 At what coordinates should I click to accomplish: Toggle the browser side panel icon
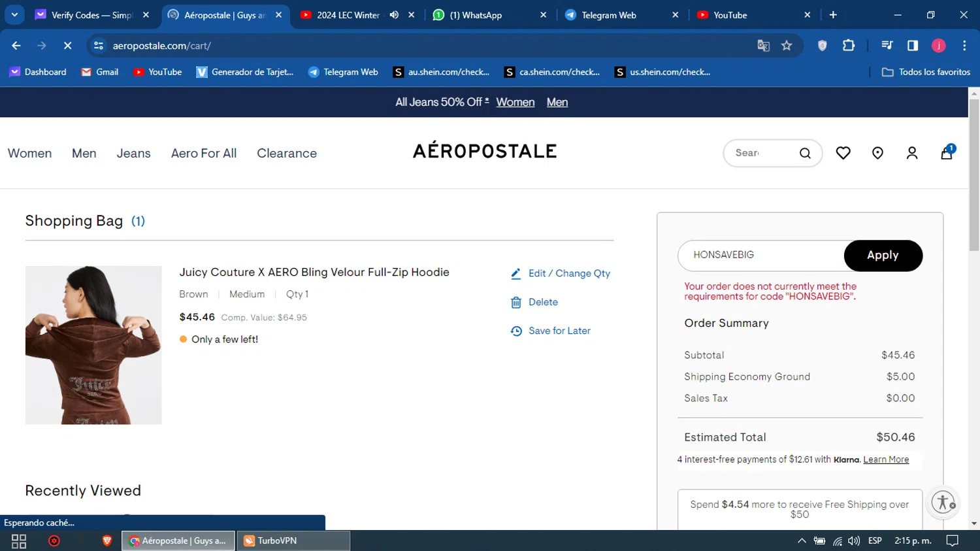pyautogui.click(x=913, y=46)
